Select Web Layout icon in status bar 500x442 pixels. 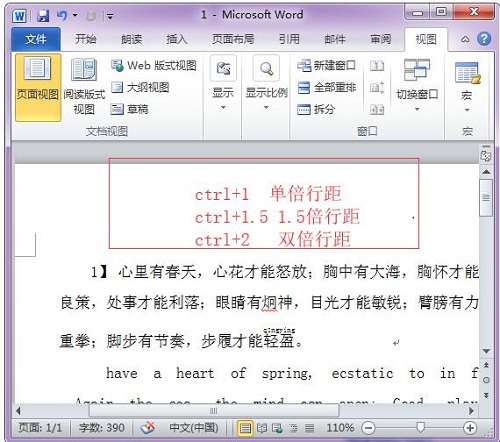click(277, 428)
